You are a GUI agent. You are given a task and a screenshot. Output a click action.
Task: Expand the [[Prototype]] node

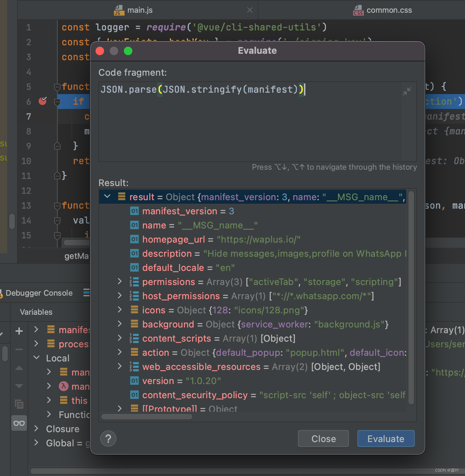[x=120, y=408]
